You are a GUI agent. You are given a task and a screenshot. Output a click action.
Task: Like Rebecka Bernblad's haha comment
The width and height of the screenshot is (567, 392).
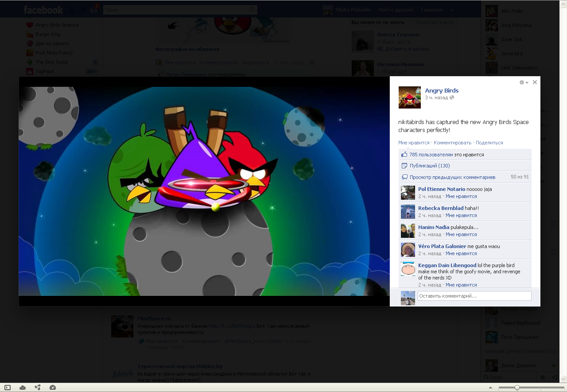coord(461,215)
